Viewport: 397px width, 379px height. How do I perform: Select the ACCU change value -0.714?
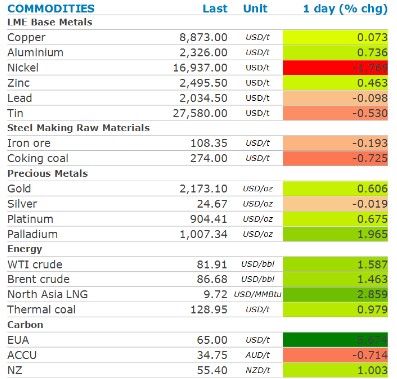click(x=370, y=355)
